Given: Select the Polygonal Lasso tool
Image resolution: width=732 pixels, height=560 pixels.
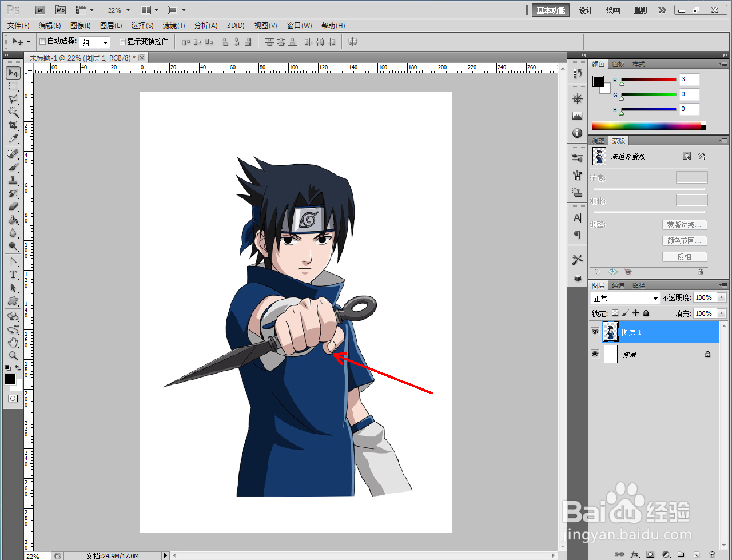Looking at the screenshot, I should point(13,99).
